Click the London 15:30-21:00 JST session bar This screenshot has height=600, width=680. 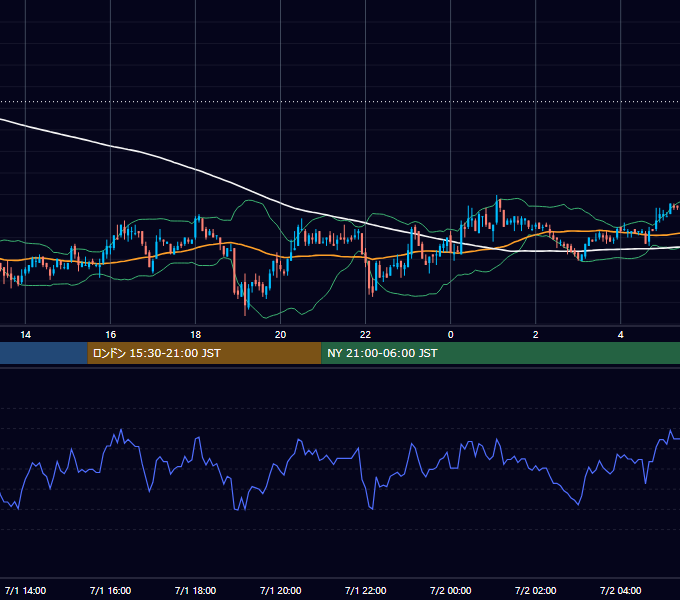point(204,353)
